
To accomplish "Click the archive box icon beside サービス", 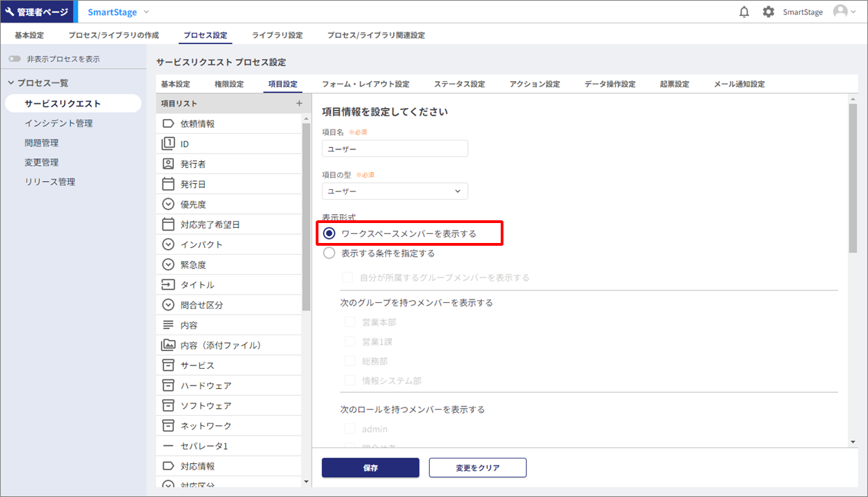I will pyautogui.click(x=168, y=366).
